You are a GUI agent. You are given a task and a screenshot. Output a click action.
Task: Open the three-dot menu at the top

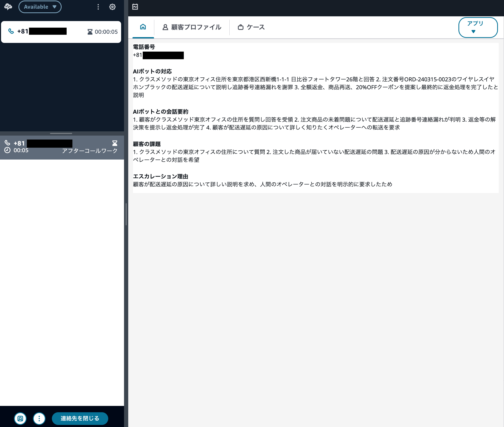click(98, 7)
